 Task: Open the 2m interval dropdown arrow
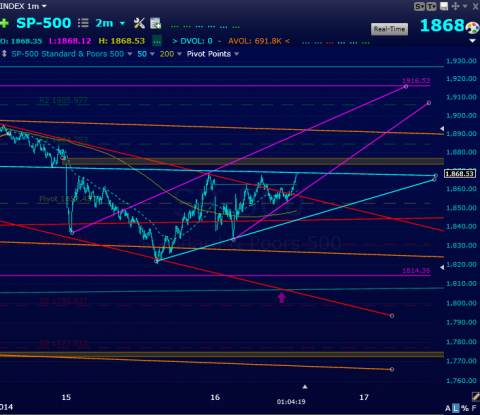[122, 23]
